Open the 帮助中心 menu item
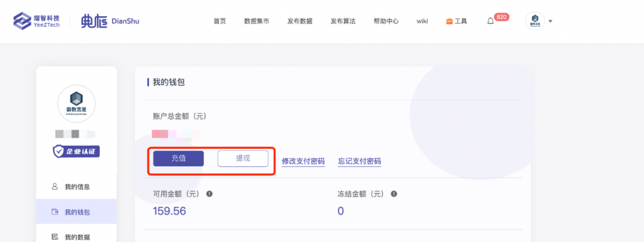This screenshot has height=242, width=644. coord(386,22)
